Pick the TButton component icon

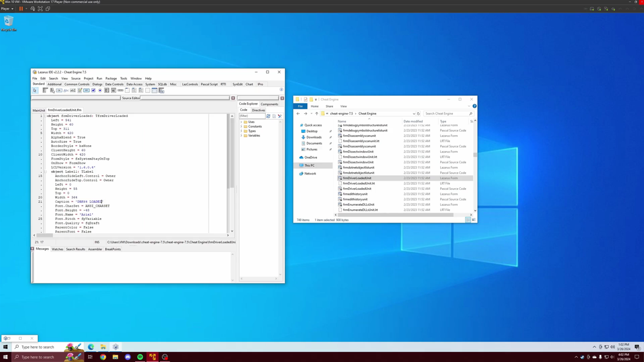pos(59,90)
